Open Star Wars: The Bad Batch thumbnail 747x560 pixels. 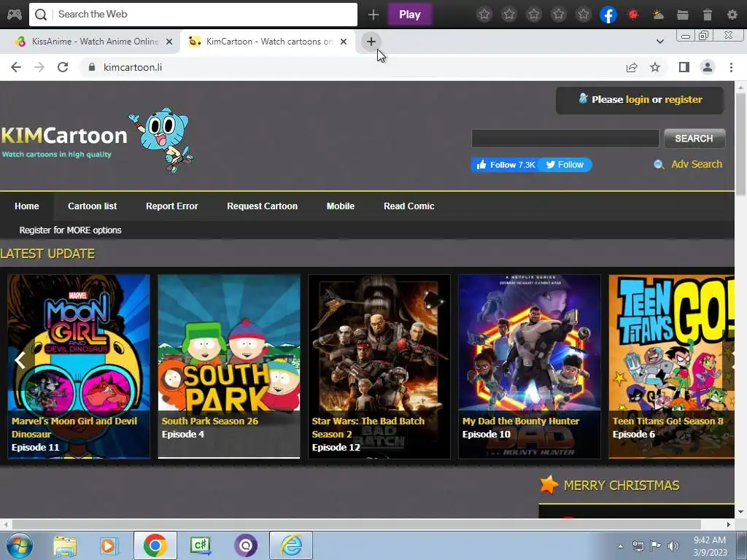click(x=379, y=366)
